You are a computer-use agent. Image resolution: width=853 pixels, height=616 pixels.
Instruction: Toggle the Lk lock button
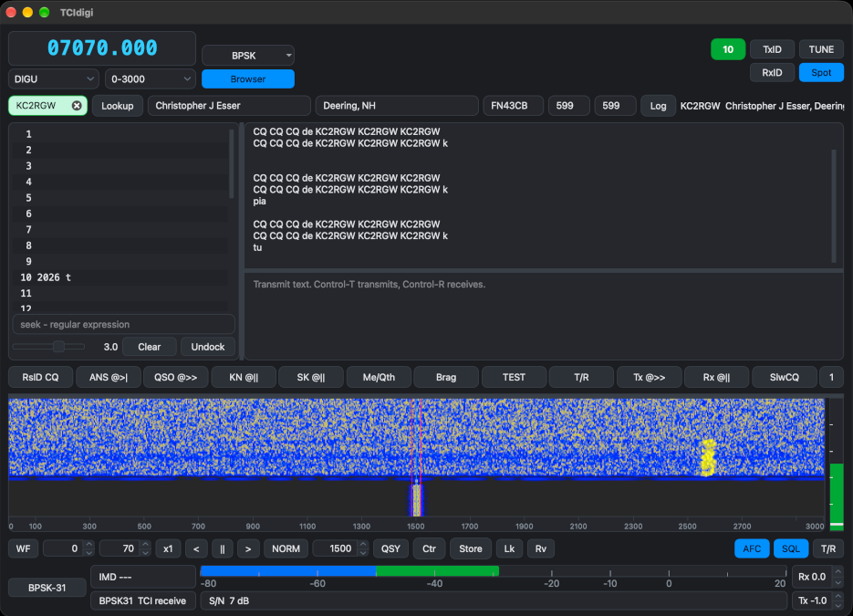[x=509, y=548]
